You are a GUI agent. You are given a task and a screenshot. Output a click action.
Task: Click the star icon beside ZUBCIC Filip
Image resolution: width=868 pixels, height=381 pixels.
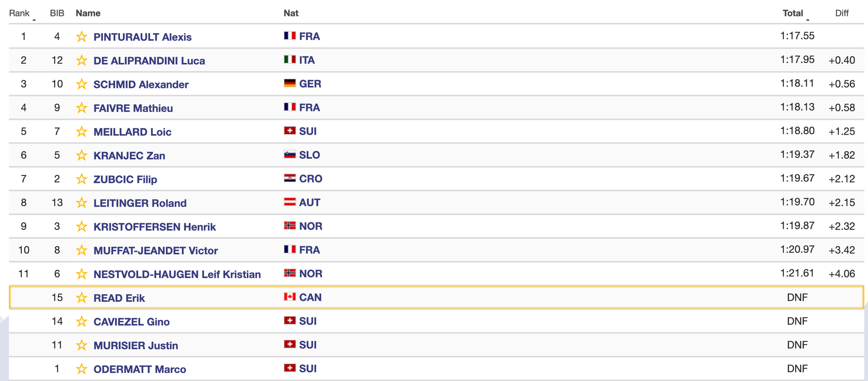tap(81, 179)
